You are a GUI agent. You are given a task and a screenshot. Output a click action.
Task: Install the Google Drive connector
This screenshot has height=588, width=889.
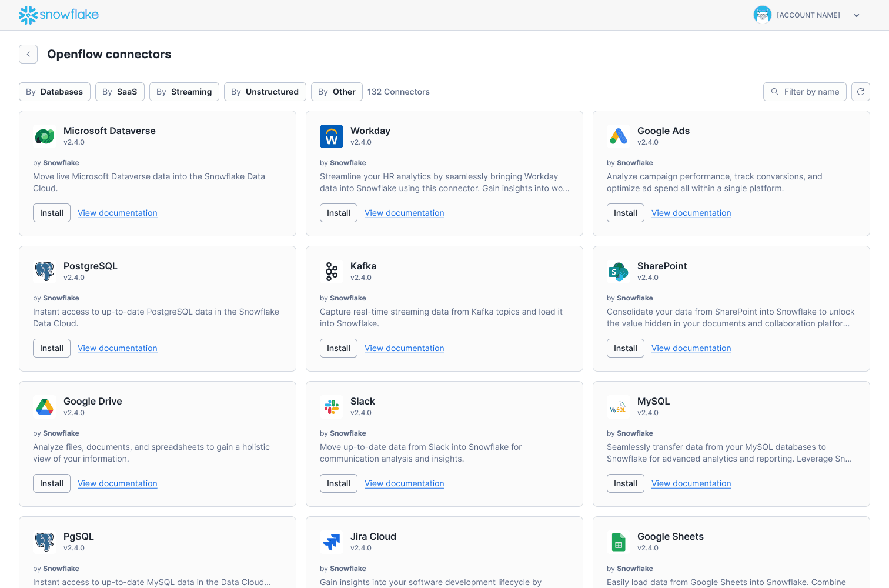52,483
